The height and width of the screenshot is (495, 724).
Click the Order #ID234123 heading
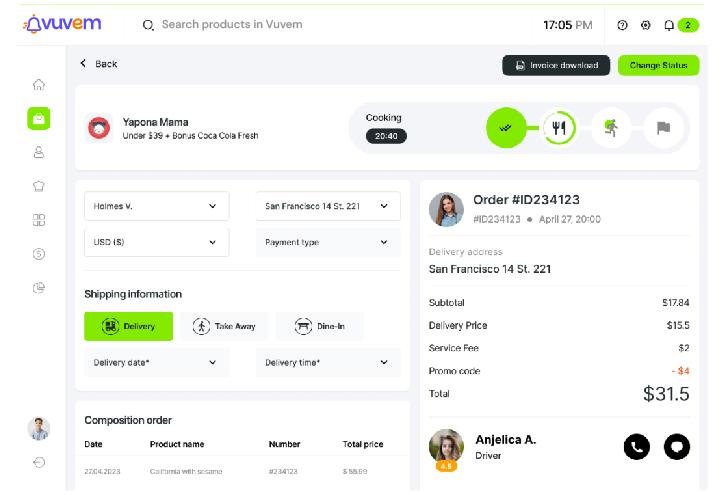click(x=526, y=199)
